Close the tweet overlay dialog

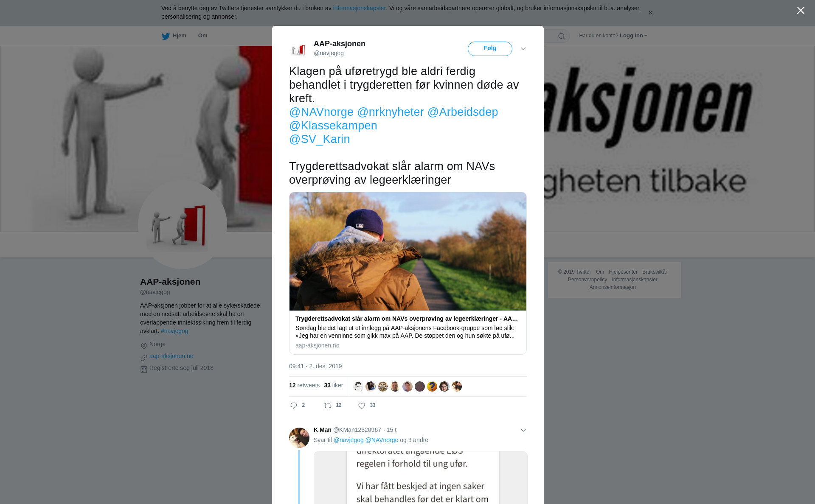801,11
